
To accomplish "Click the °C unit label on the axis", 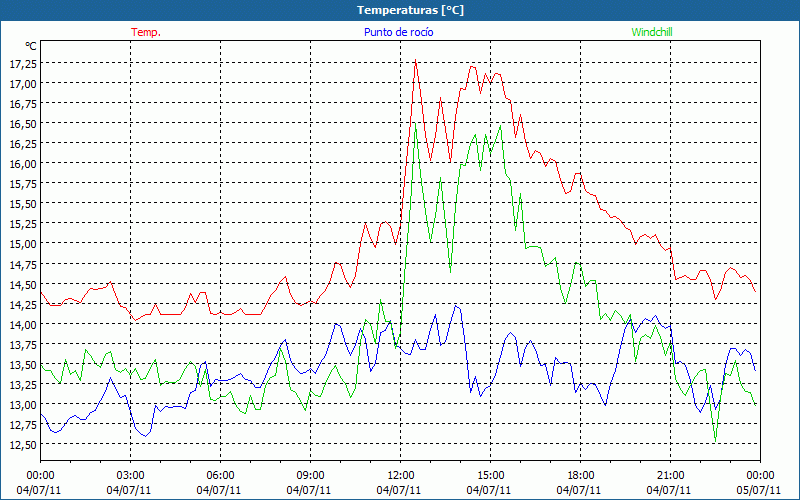I will coord(31,46).
